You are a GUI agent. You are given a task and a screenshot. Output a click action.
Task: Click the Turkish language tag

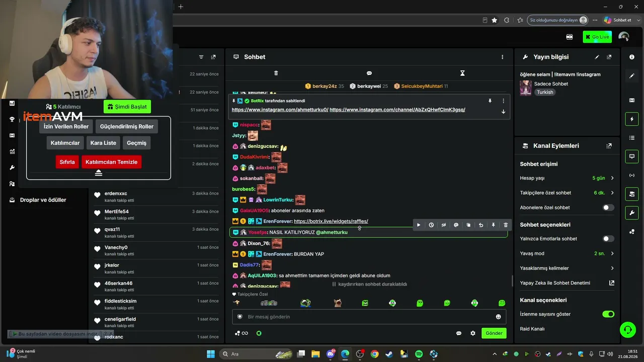[x=545, y=93]
